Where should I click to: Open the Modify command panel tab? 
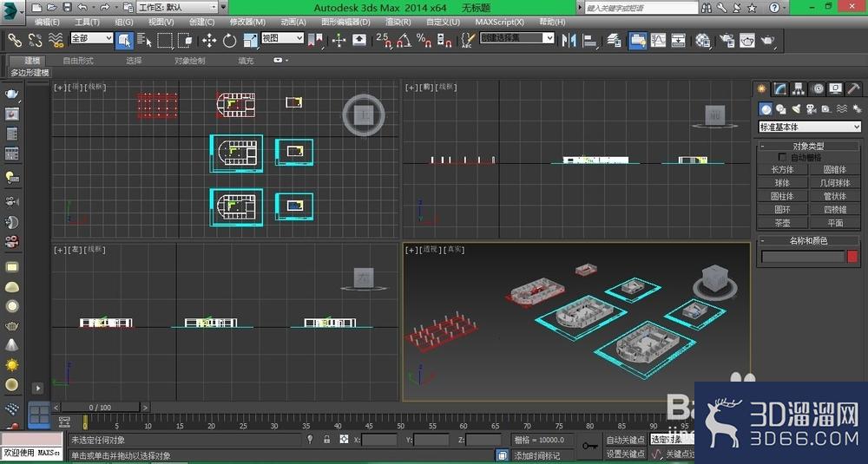pyautogui.click(x=780, y=88)
